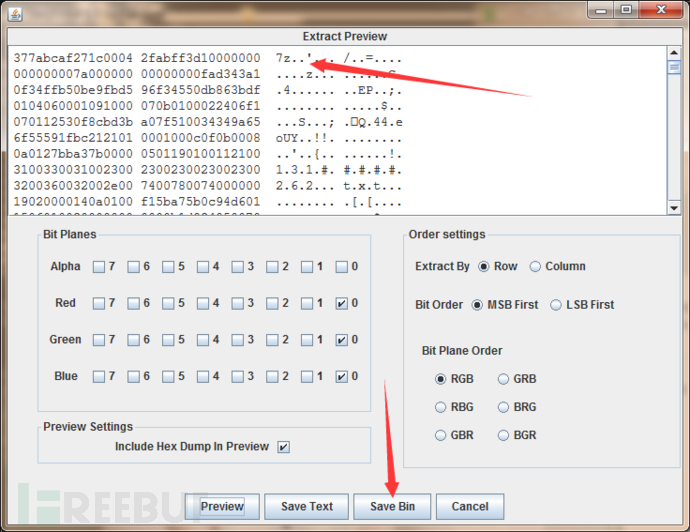Minimize the Extract Preview window

[601, 10]
